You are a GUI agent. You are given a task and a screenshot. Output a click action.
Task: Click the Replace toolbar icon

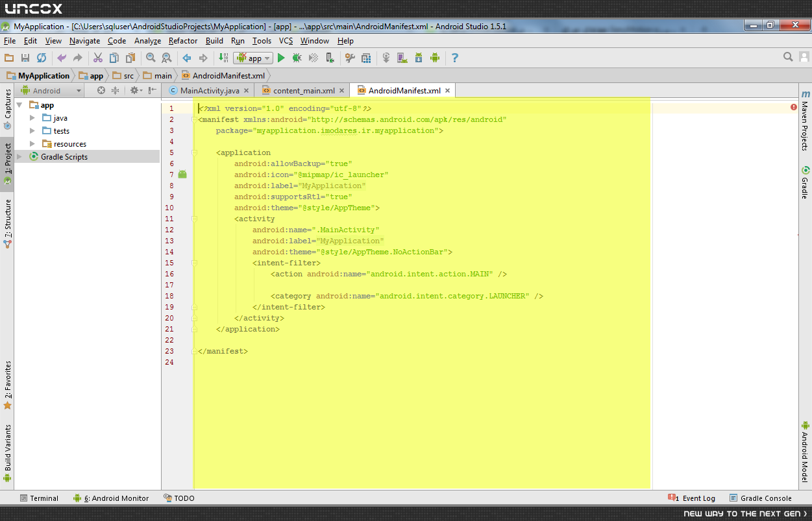(x=167, y=58)
